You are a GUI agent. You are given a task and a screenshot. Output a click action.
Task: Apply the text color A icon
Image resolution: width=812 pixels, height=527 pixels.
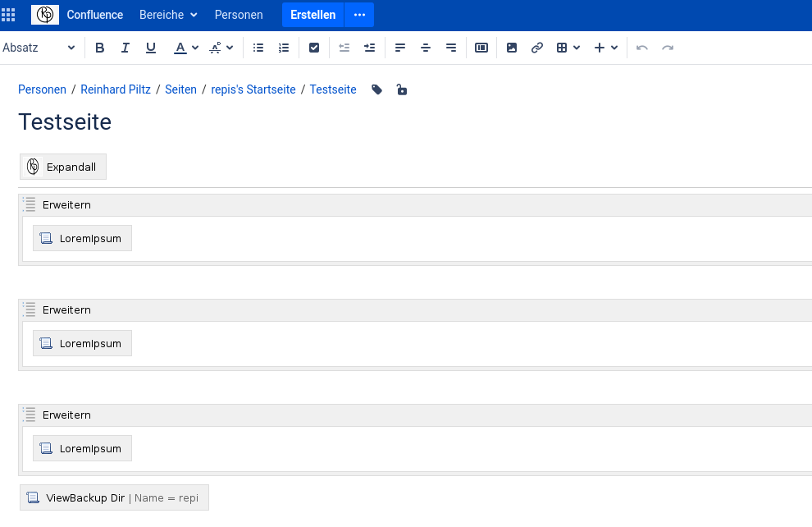click(180, 48)
